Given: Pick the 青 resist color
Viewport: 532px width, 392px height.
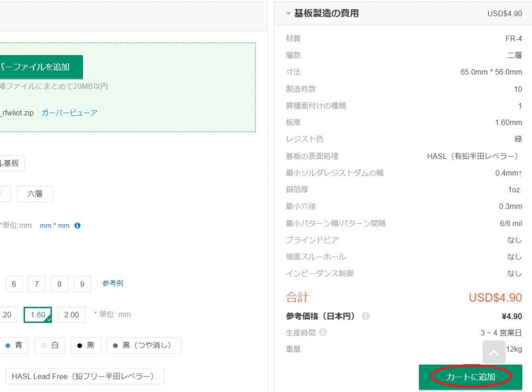Looking at the screenshot, I should (x=14, y=345).
